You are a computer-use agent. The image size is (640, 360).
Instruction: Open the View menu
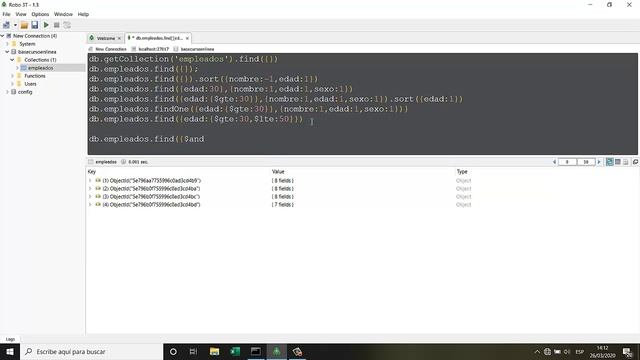(x=21, y=14)
